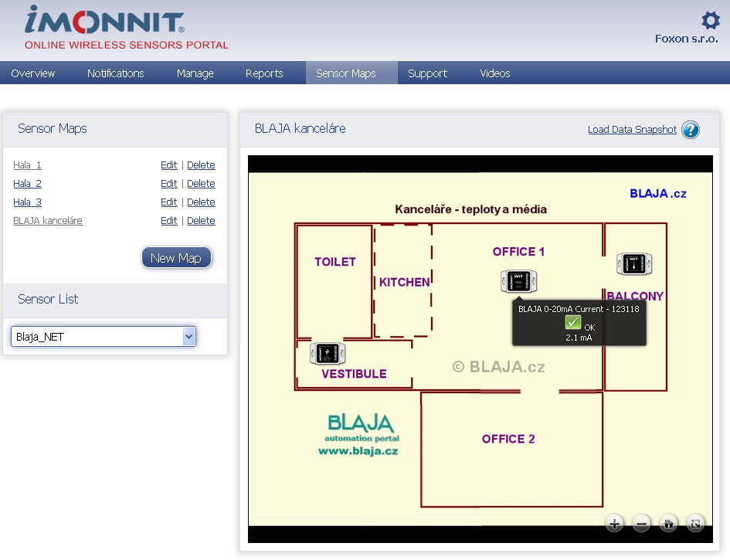Click the map title Kanceláře - teploty a média

coord(470,209)
